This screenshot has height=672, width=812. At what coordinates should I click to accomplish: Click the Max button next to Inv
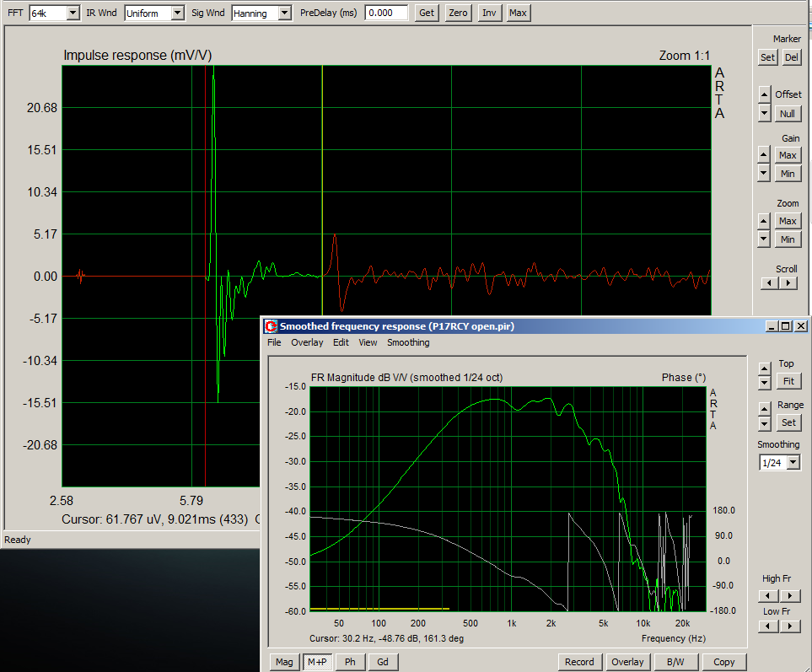[x=518, y=13]
